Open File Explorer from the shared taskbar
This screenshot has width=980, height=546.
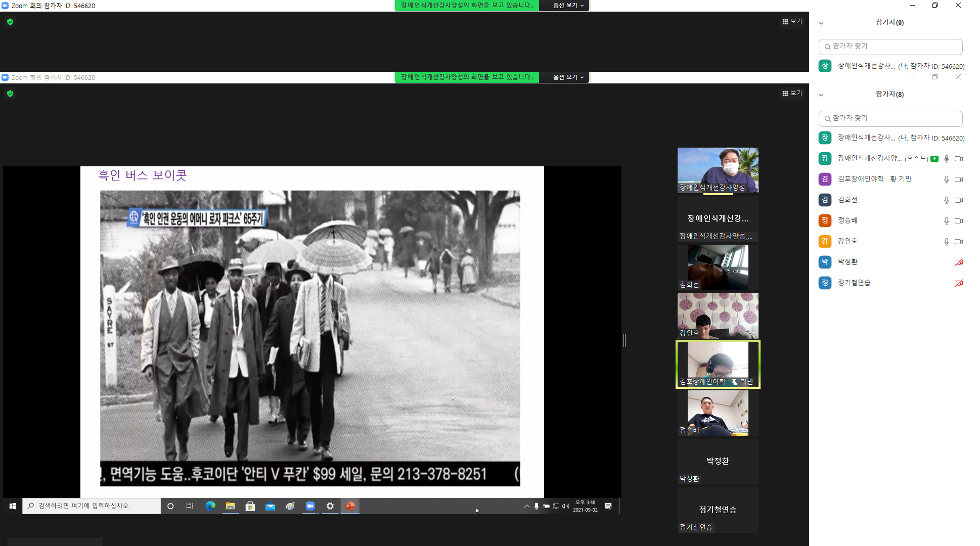tap(231, 506)
